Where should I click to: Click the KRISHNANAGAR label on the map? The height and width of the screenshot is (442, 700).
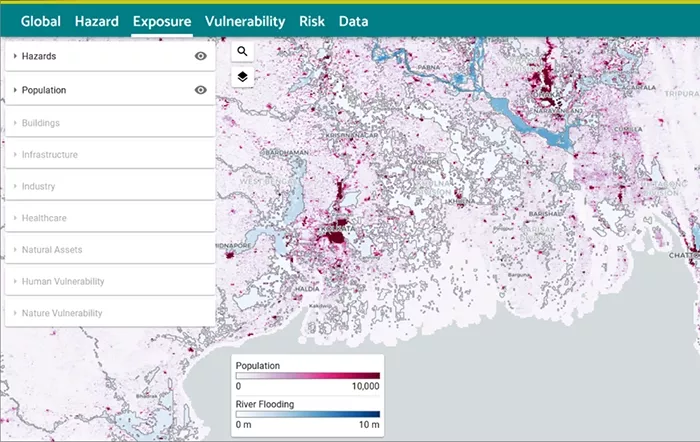coord(352,135)
